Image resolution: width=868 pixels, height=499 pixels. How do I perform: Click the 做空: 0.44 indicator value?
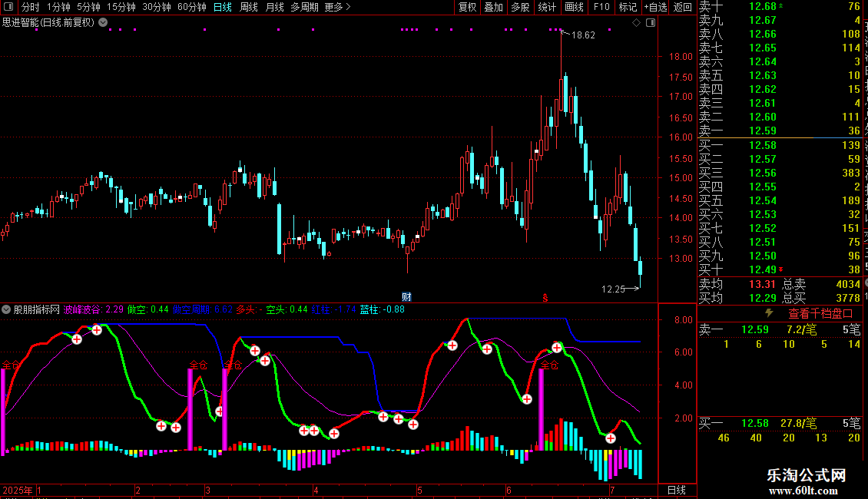[147, 309]
